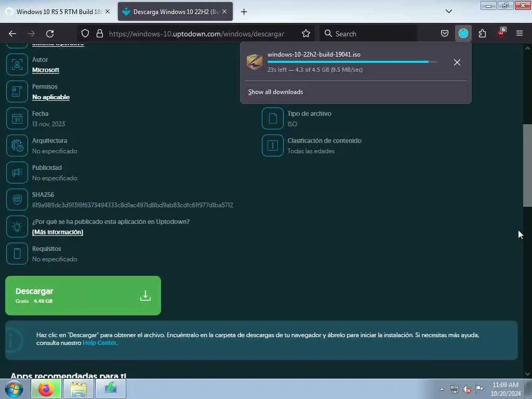Image resolution: width=532 pixels, height=399 pixels.
Task: Bookmark this page with the star
Action: 306,34
